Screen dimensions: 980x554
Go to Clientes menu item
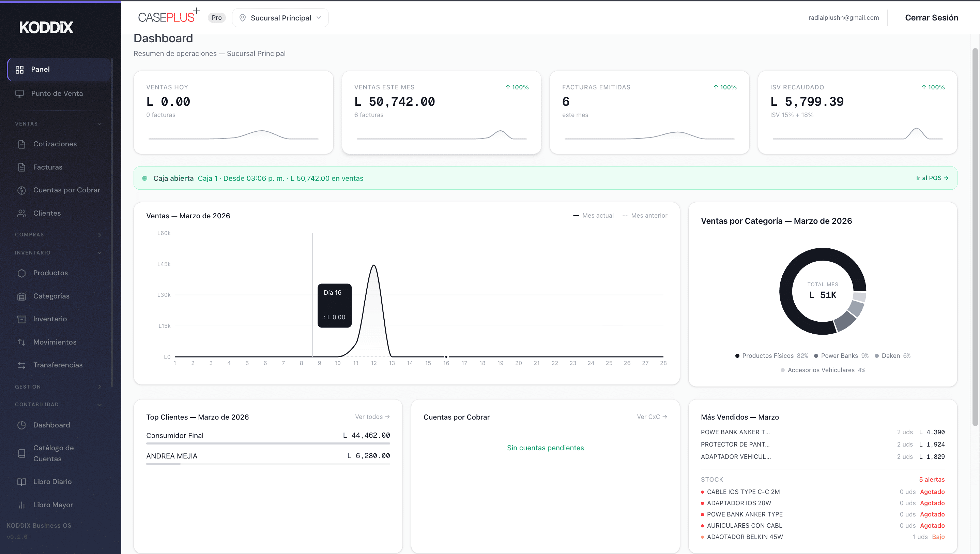click(47, 214)
